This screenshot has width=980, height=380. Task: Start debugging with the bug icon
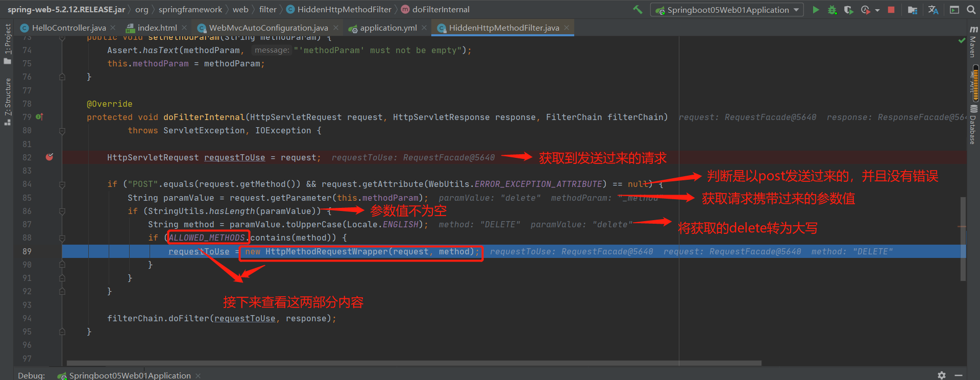click(x=832, y=10)
